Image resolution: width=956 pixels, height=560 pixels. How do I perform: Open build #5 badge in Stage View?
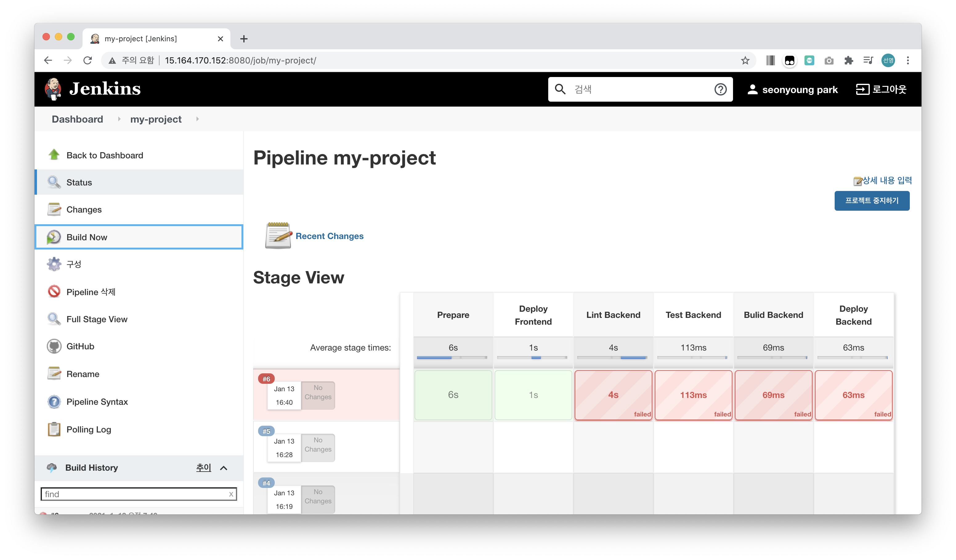click(x=266, y=431)
